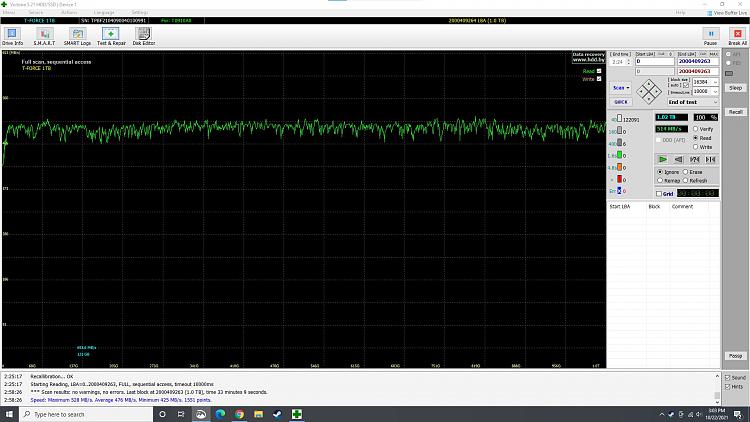Open Task View on taskbar
This screenshot has width=750, height=422.
pos(181,414)
